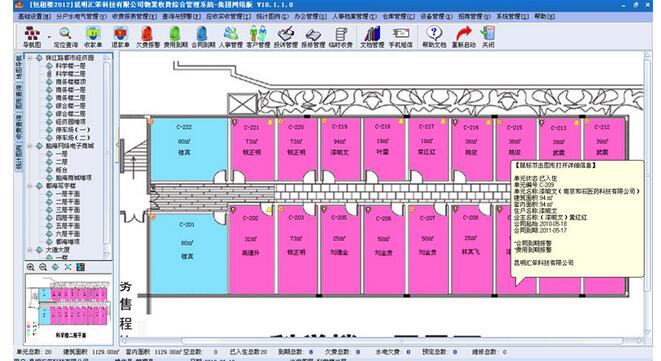Collapse the 写字楼 tree node
This screenshot has width=661, height=361.
point(30,186)
